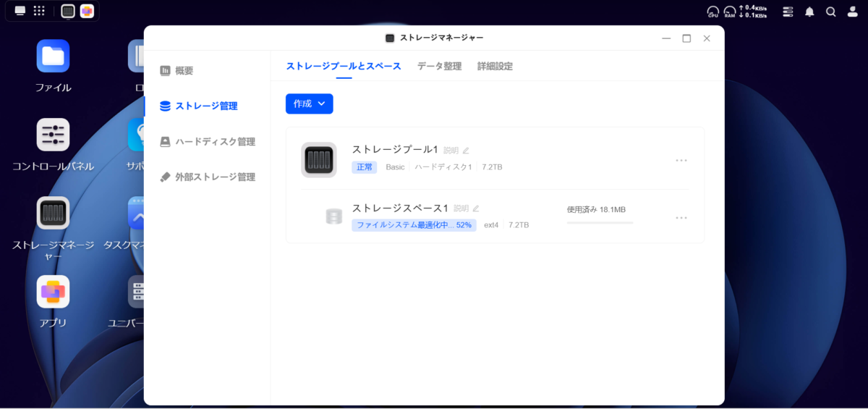Image resolution: width=868 pixels, height=409 pixels.
Task: Select 外部ストレージ管理 in the sidebar
Action: (214, 177)
